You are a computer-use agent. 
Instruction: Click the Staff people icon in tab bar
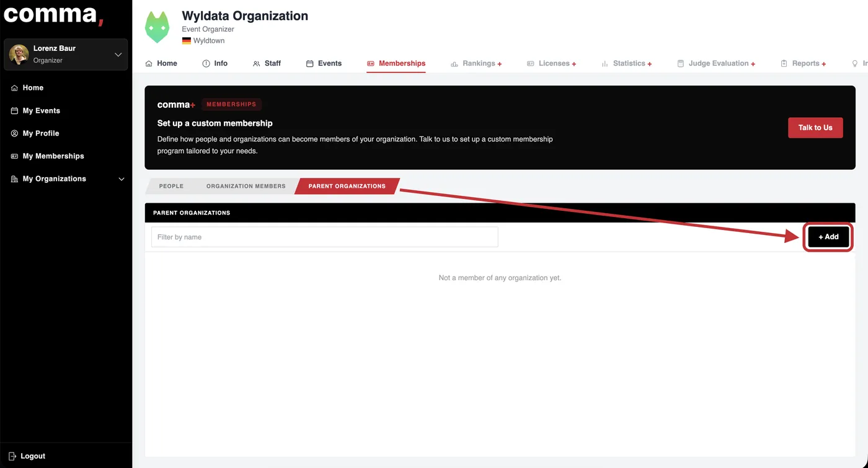257,64
